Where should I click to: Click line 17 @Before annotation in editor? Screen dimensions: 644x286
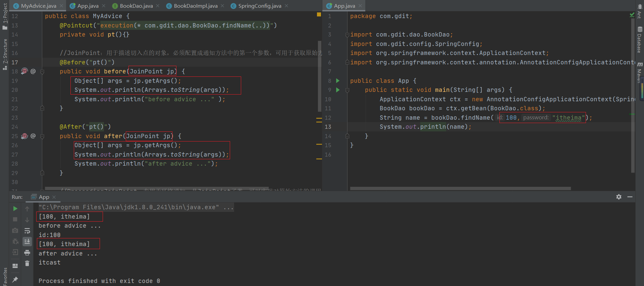click(x=87, y=62)
